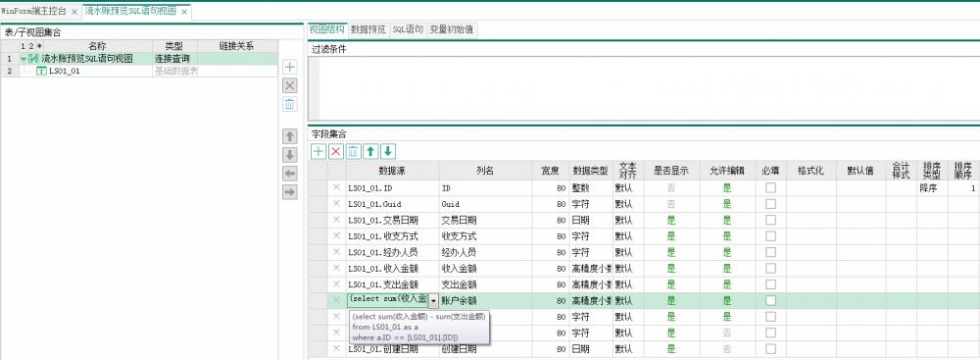The image size is (980, 360).
Task: Remove the LS01_01.经办人员 field row
Action: [336, 252]
